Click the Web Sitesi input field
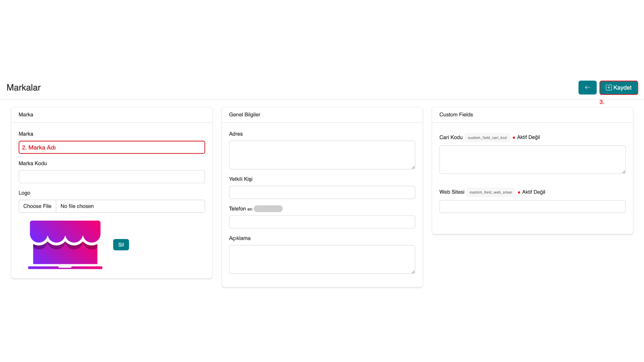 [x=532, y=206]
